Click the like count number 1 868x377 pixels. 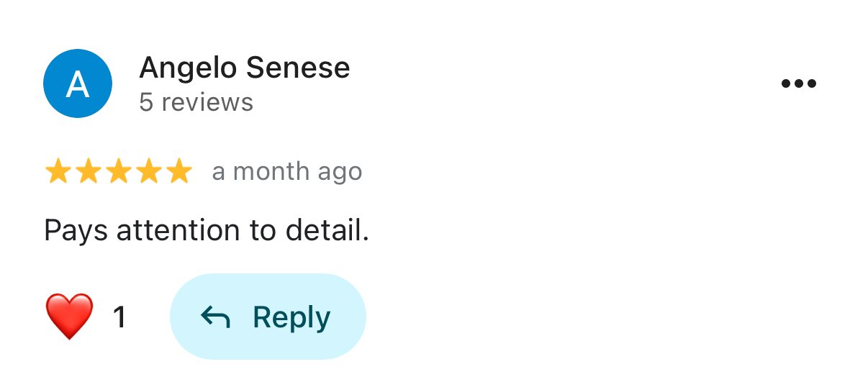[119, 317]
